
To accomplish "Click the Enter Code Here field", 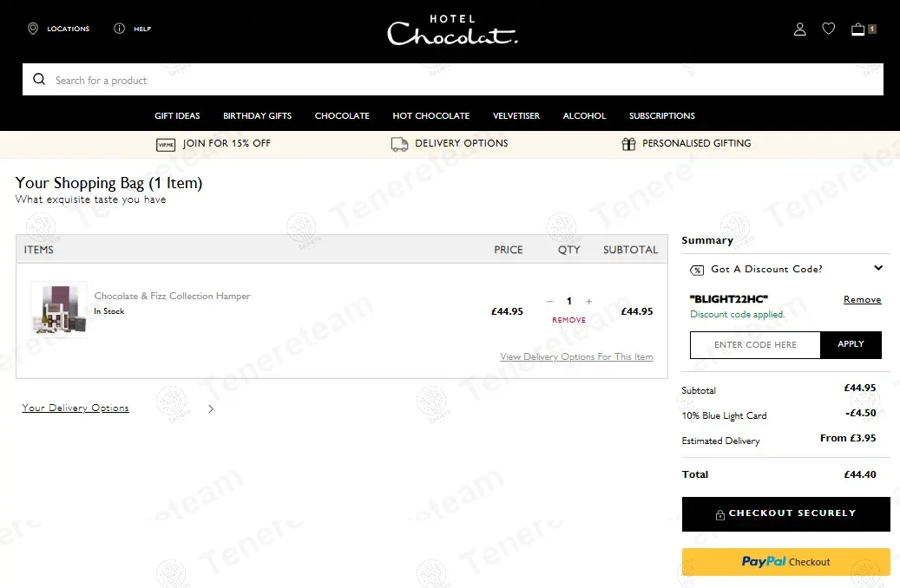I will click(755, 345).
